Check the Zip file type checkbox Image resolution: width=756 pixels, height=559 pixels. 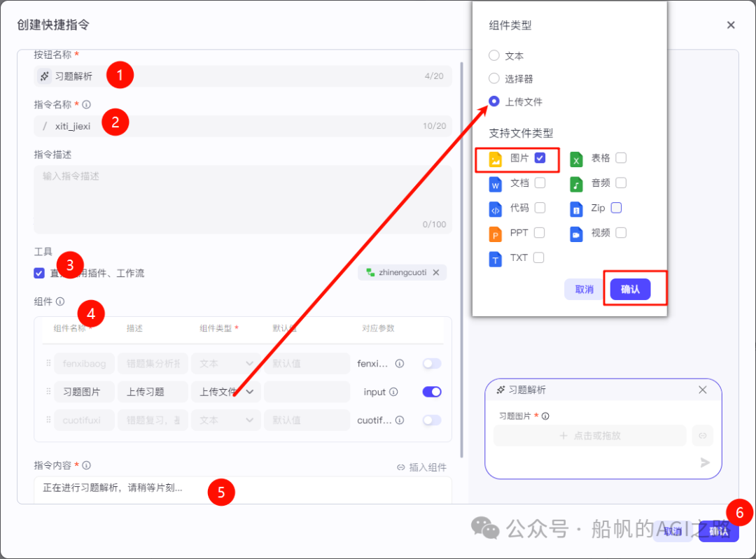pos(616,207)
